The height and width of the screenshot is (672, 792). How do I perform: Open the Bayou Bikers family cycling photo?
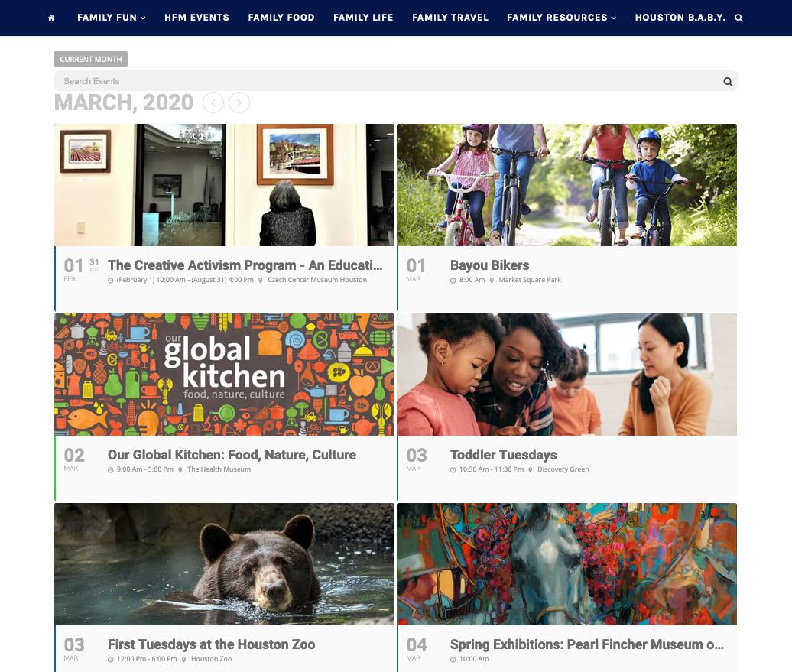(566, 185)
